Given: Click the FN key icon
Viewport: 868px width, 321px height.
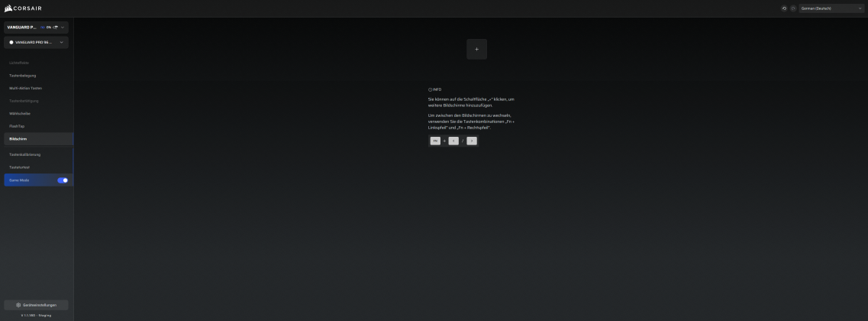Looking at the screenshot, I should click(435, 141).
